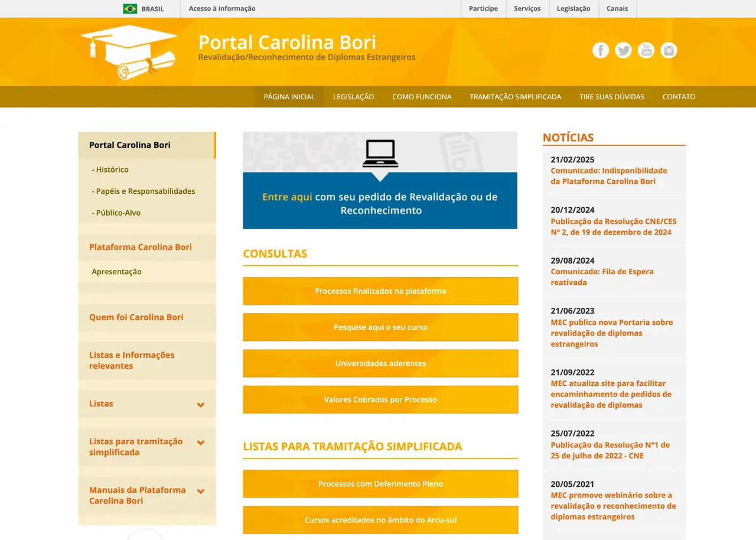Click the Acesso à informação link
Image resolution: width=756 pixels, height=540 pixels.
coord(222,9)
